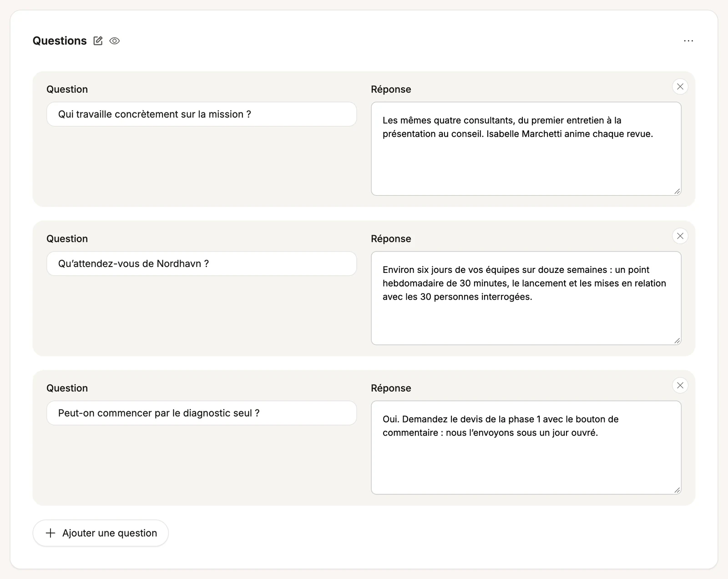Focus the 'Qu'attendez-vous de Nordhavn ?' question field
The height and width of the screenshot is (579, 728).
[202, 263]
